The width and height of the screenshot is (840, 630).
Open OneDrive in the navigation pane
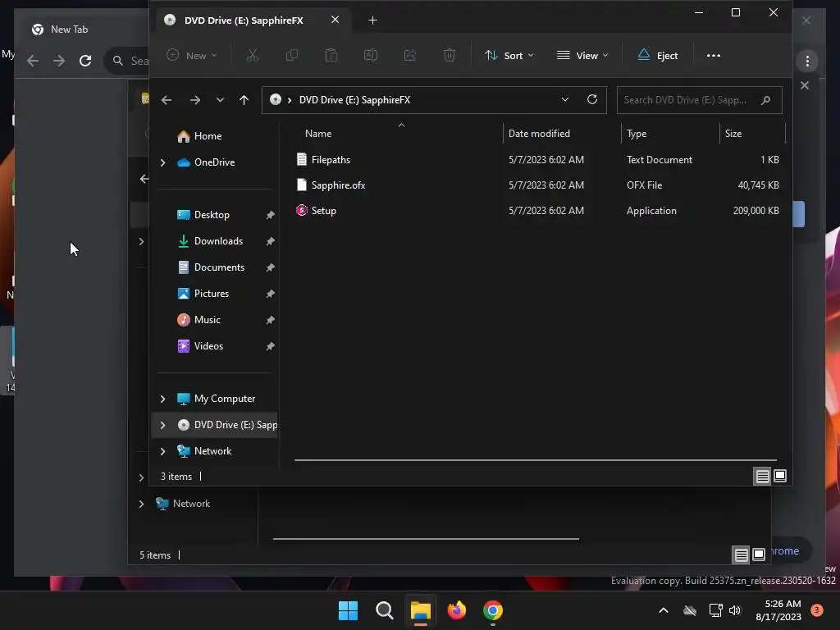coord(214,162)
